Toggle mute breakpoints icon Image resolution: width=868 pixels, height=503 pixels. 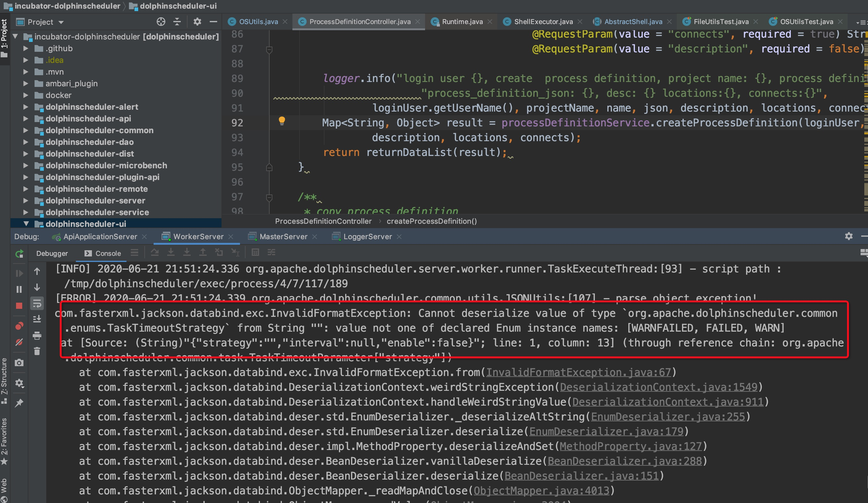point(19,342)
